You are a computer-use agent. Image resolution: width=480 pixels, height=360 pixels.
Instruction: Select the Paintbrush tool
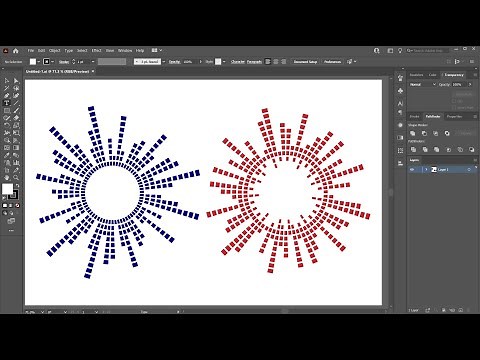click(x=16, y=111)
